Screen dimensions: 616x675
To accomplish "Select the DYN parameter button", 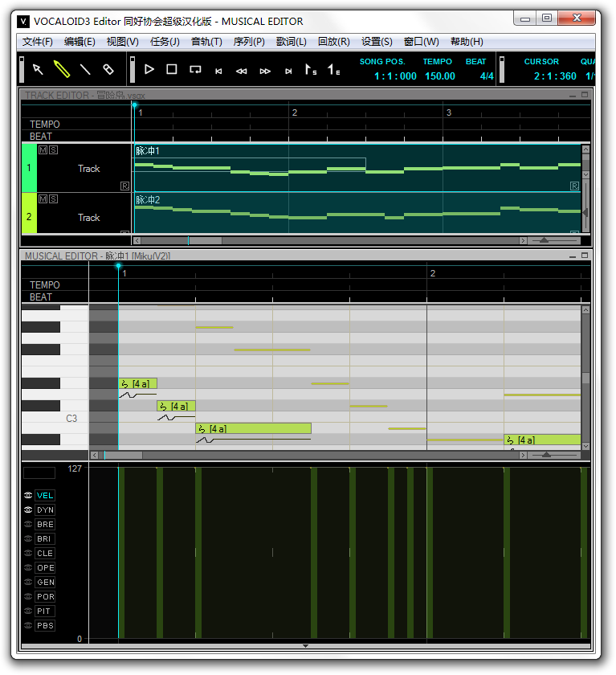I will coord(45,510).
